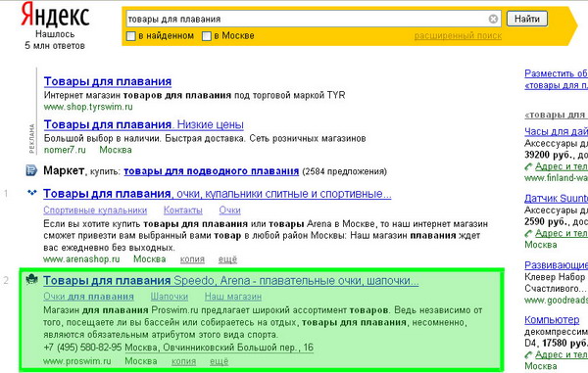588x373 pixels.
Task: Open the 'копия' link for arenashop.ru
Action: click(x=192, y=259)
